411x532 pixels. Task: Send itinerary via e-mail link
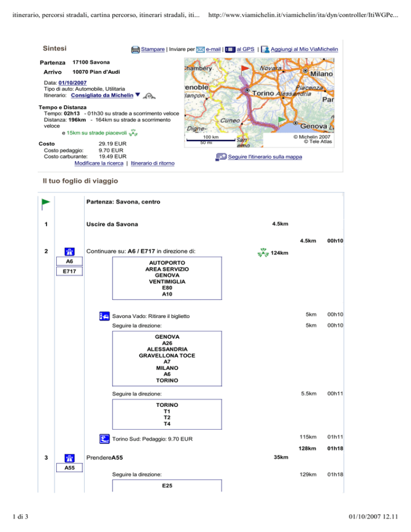click(213, 49)
